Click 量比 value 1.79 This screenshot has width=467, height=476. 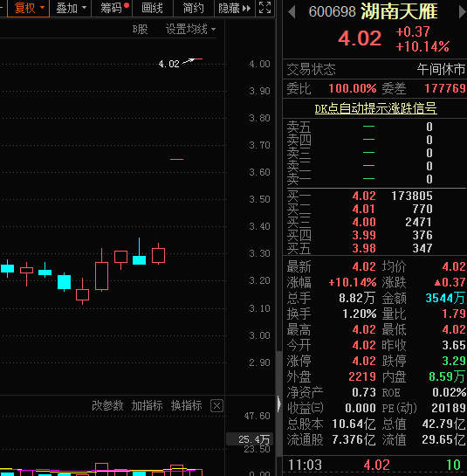point(454,314)
